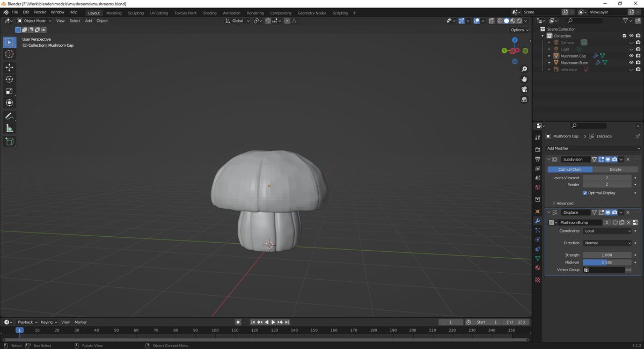Click the Pan view hand icon
Screen dimensions: 644x349
524,79
